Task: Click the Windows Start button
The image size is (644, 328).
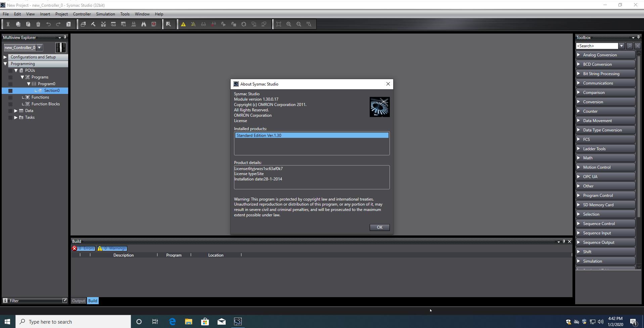Action: pos(7,322)
